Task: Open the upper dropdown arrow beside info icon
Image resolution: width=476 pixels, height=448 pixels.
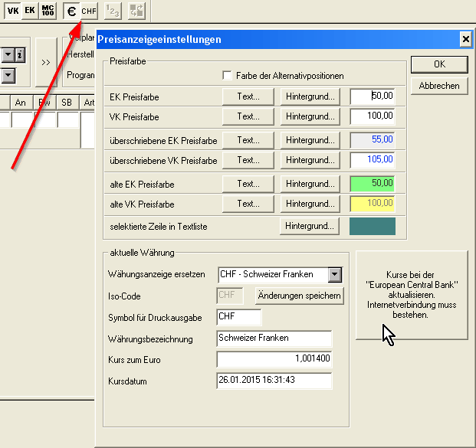Action: click(x=7, y=55)
